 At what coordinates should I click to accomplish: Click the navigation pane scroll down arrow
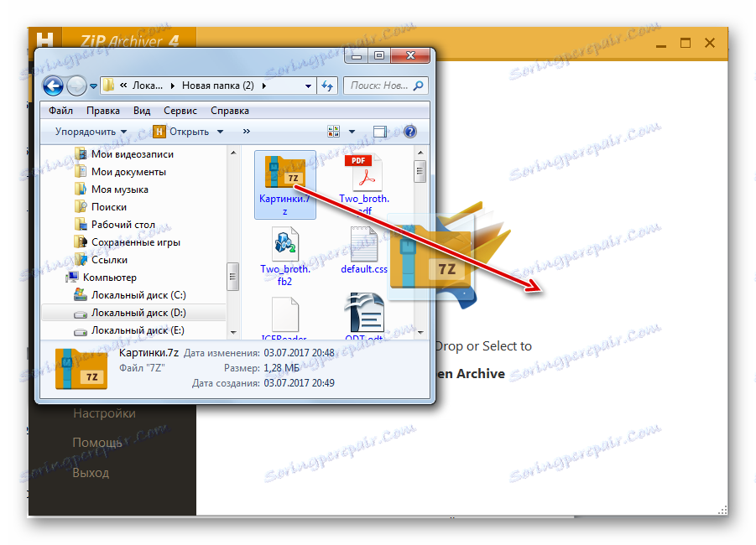(x=233, y=332)
